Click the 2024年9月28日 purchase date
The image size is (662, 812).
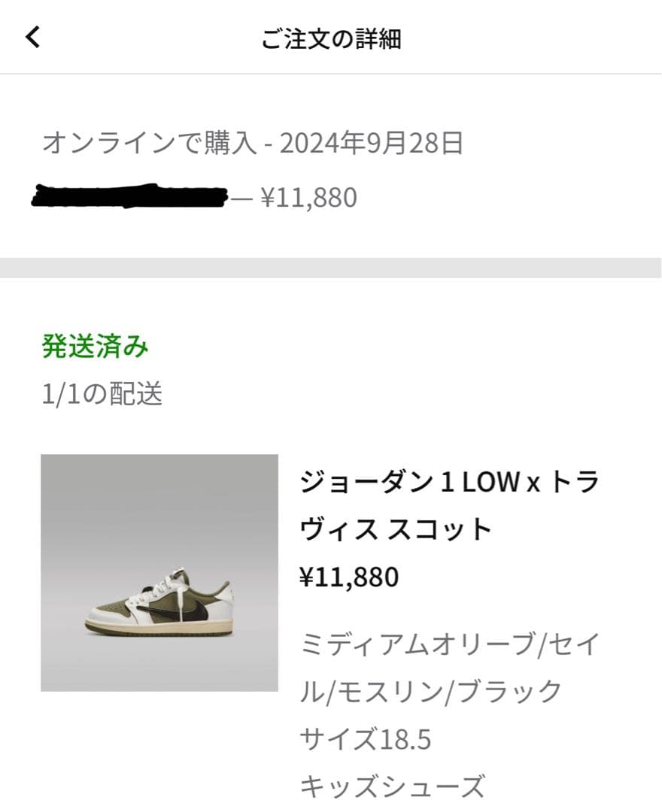click(x=372, y=142)
